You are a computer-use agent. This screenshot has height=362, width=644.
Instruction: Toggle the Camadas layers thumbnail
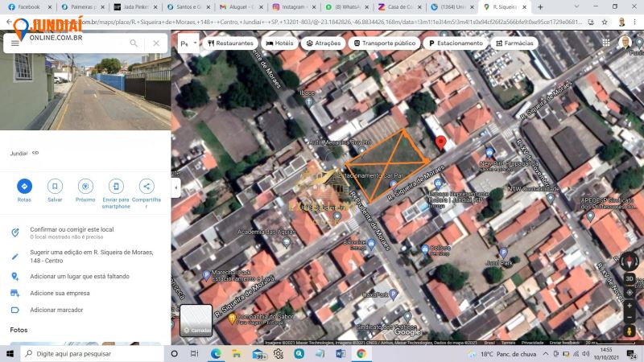196,320
